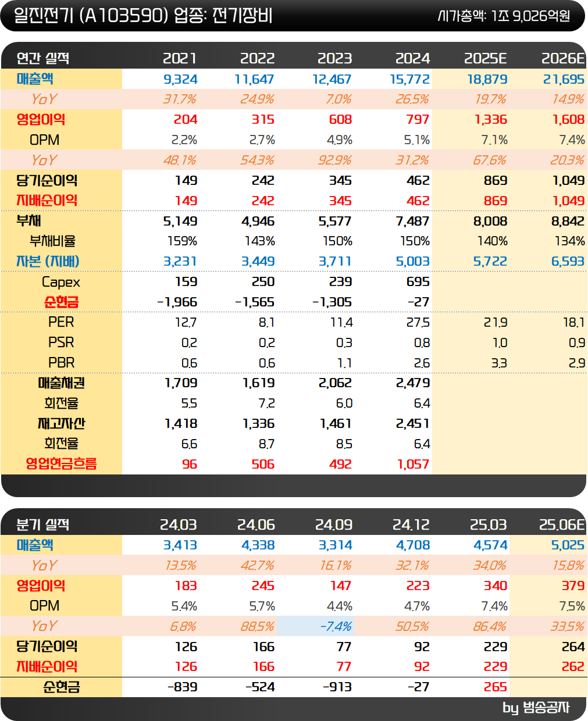Click annual 매출액 value 9,324
588x721 pixels.
[x=180, y=79]
